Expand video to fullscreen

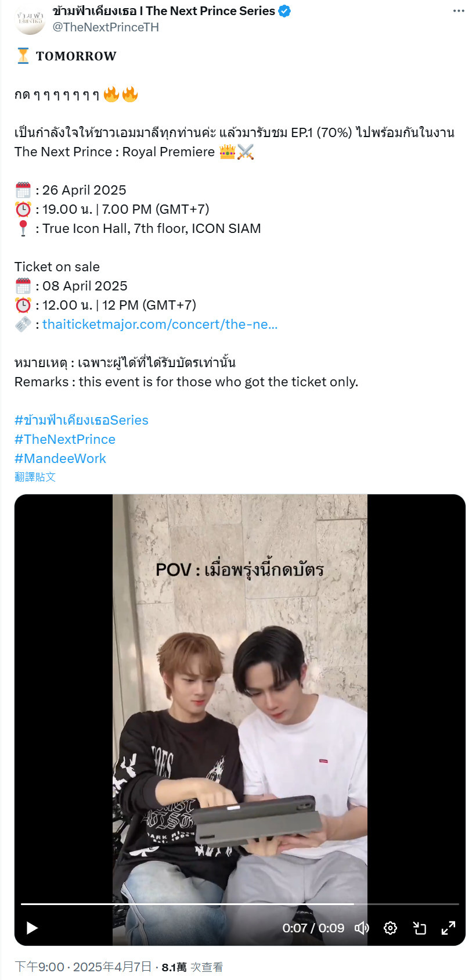pyautogui.click(x=448, y=928)
